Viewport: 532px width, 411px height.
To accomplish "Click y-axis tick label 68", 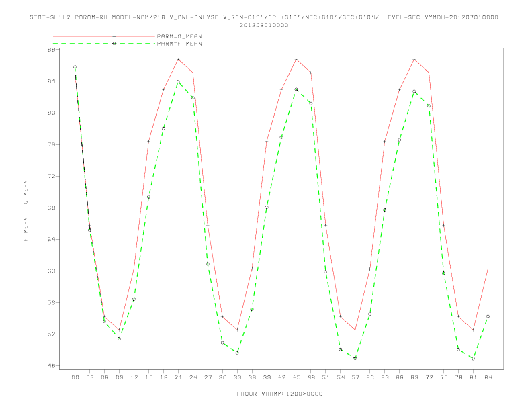I will click(51, 208).
